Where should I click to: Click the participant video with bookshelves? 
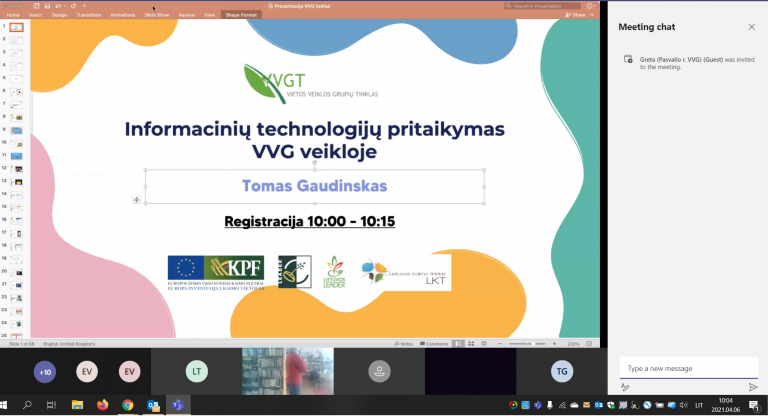coord(288,371)
